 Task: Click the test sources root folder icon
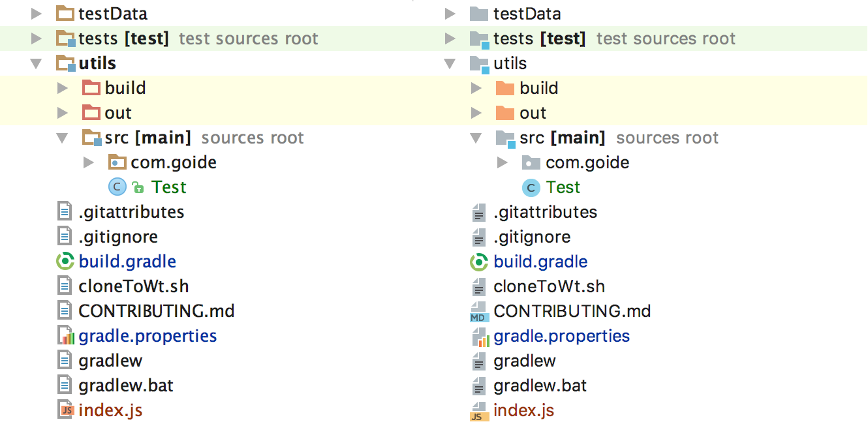tap(65, 38)
